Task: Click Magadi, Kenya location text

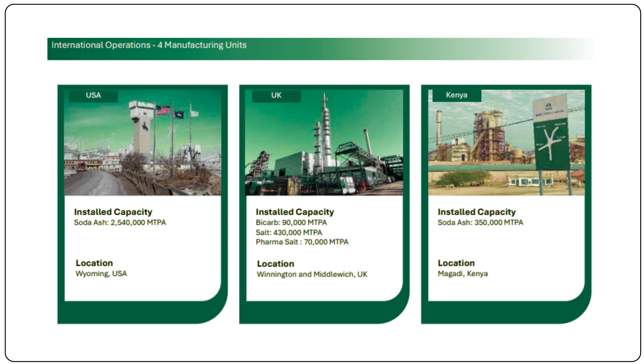Action: [x=463, y=274]
